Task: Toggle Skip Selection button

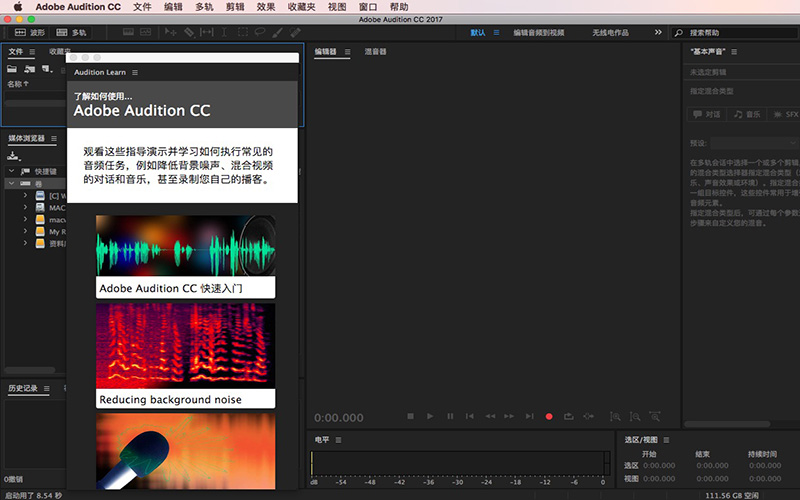Action: (x=588, y=416)
